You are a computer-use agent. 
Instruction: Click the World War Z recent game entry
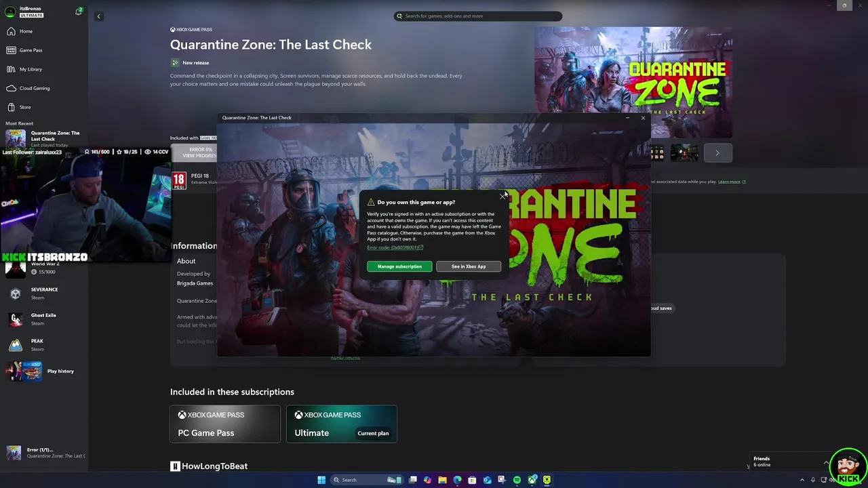[x=44, y=268]
